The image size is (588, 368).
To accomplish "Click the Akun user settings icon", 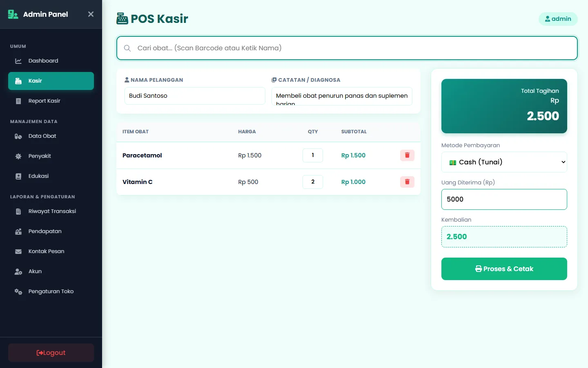I will point(18,272).
